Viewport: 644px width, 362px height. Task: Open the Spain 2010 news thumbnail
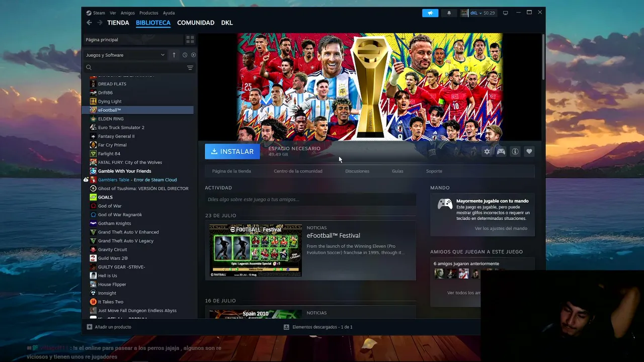pos(256,314)
